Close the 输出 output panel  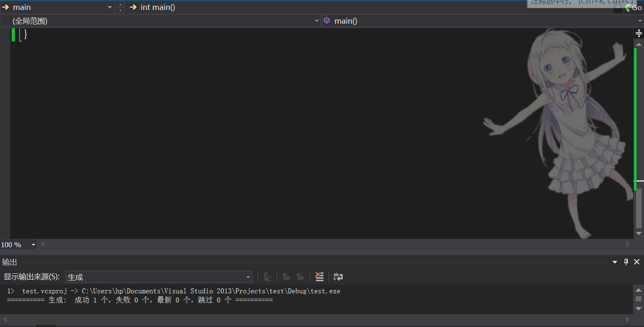click(x=637, y=262)
